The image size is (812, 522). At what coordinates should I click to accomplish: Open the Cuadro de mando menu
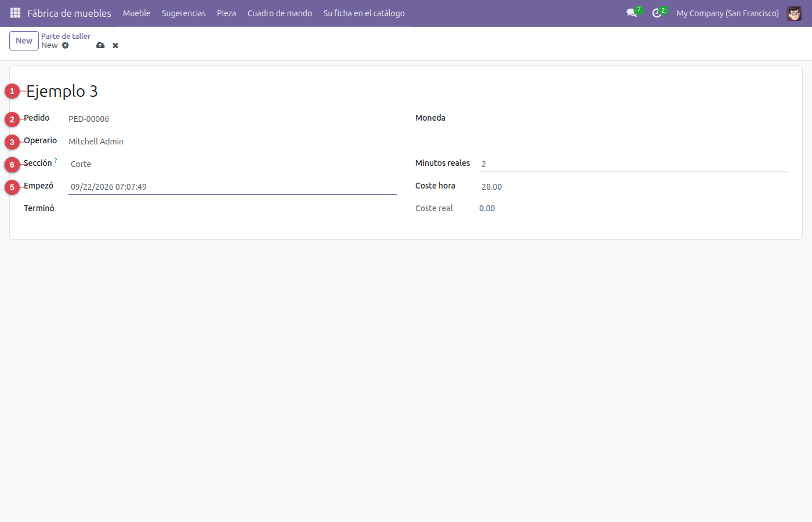point(280,13)
